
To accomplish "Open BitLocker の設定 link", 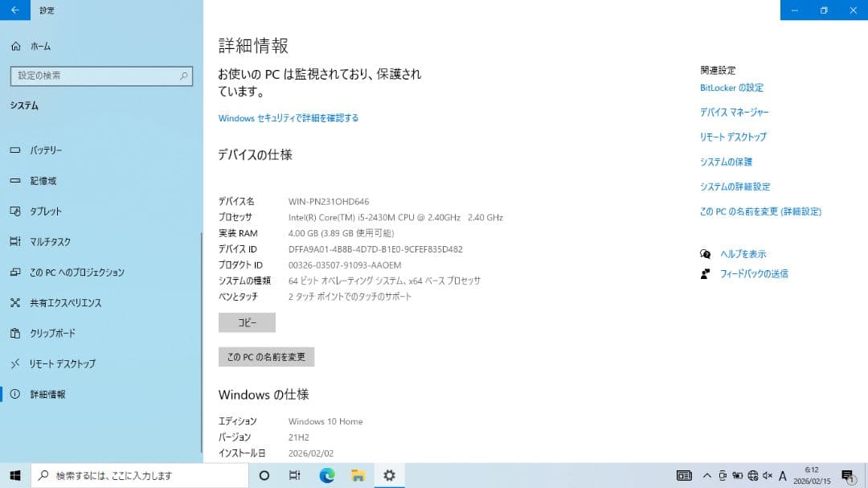I will coord(731,88).
